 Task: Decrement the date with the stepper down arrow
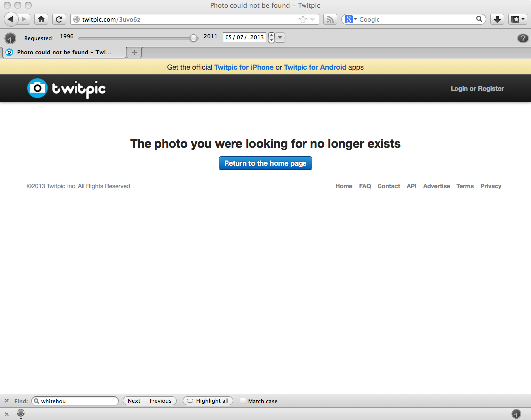[271, 40]
